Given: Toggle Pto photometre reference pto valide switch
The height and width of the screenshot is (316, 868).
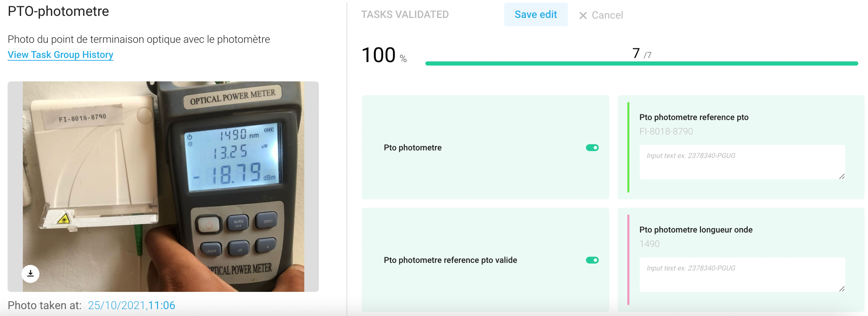Looking at the screenshot, I should click(x=592, y=260).
